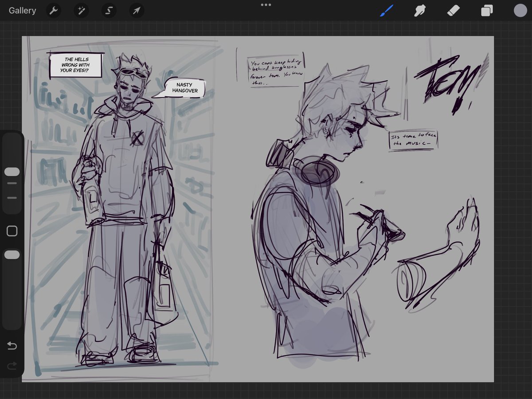The height and width of the screenshot is (399, 532).
Task: Open the Actions wrench menu
Action: 54,11
